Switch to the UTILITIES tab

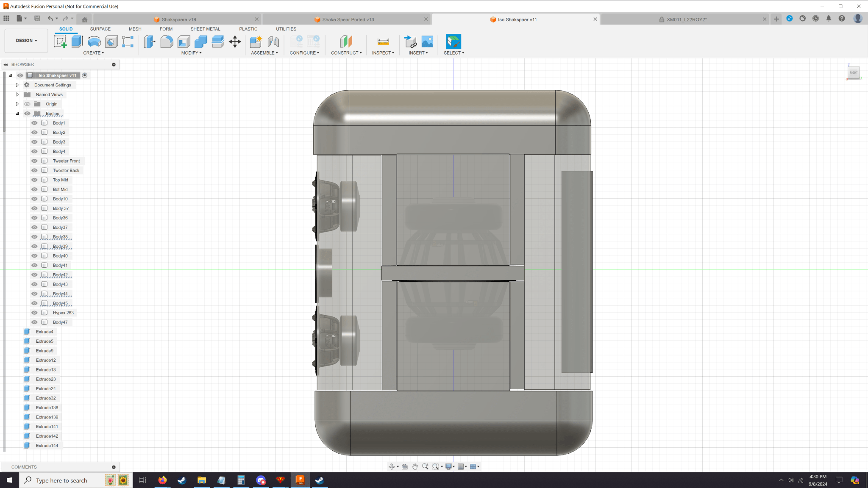click(286, 29)
